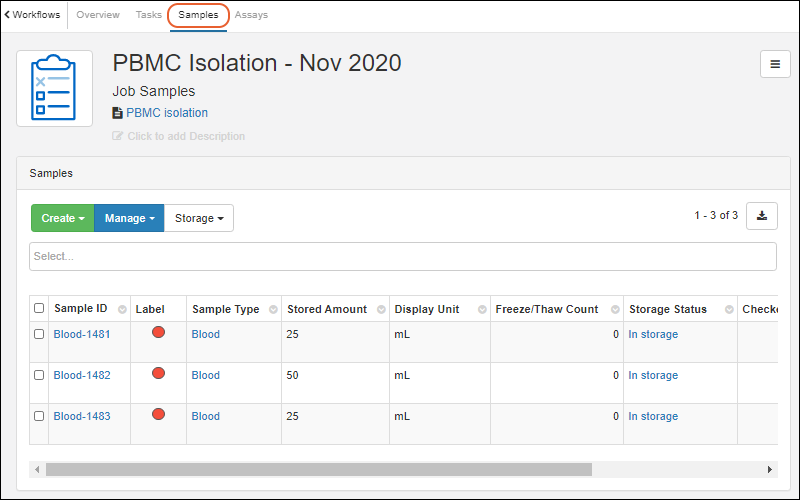
Task: Click the horizontal scrollbar right arrow
Action: tap(770, 469)
